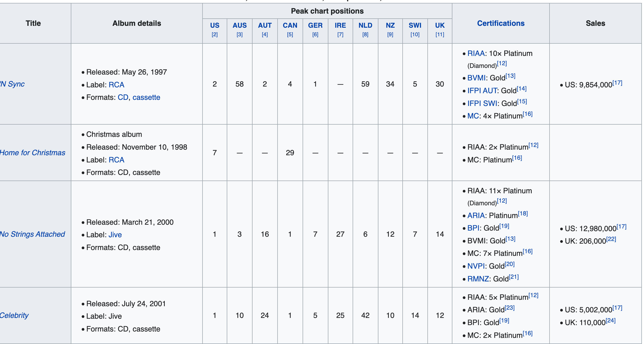Click the UK chart column header link
Screen dimensions: 644x344
[x=440, y=26]
